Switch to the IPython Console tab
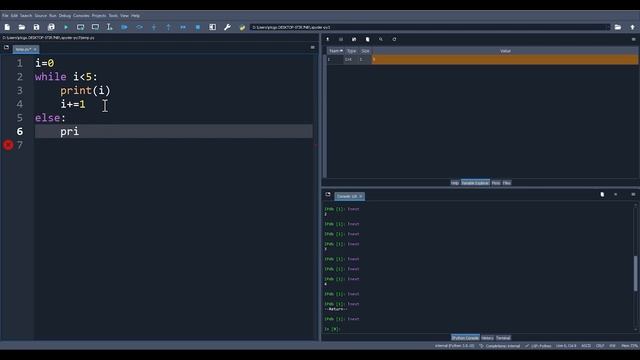 pos(465,338)
